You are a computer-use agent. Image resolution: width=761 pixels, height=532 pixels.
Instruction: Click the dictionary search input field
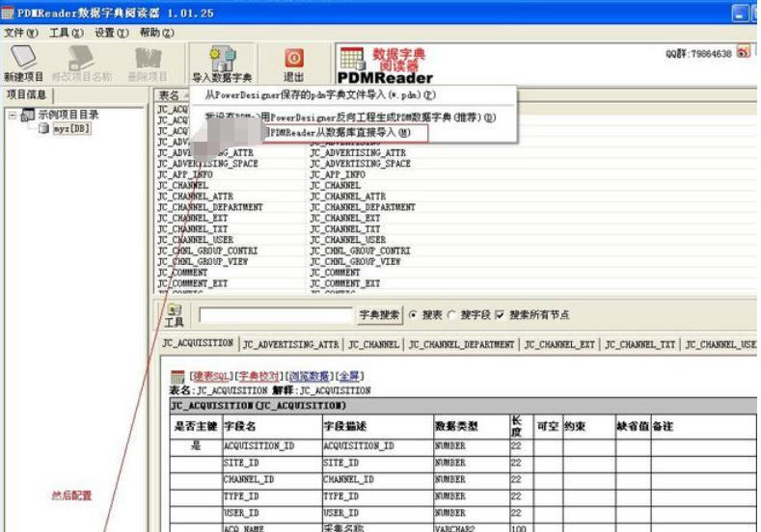[x=275, y=315]
